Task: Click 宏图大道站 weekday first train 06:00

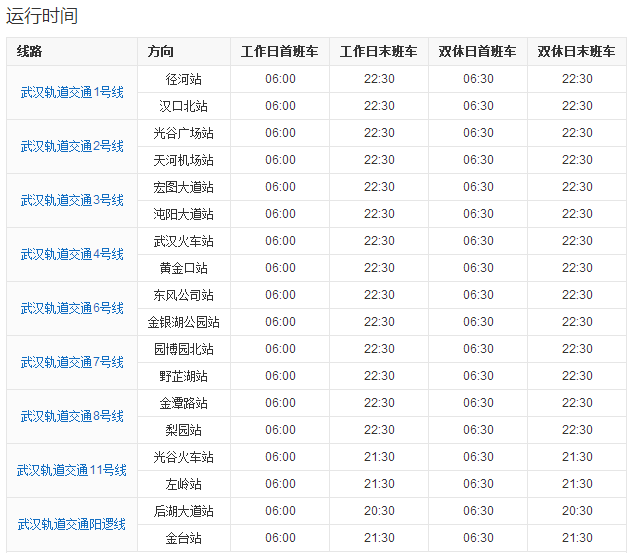Action: [280, 187]
